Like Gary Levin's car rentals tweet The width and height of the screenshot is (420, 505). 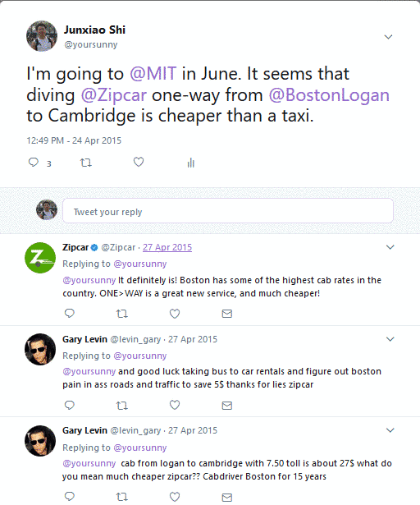(175, 405)
